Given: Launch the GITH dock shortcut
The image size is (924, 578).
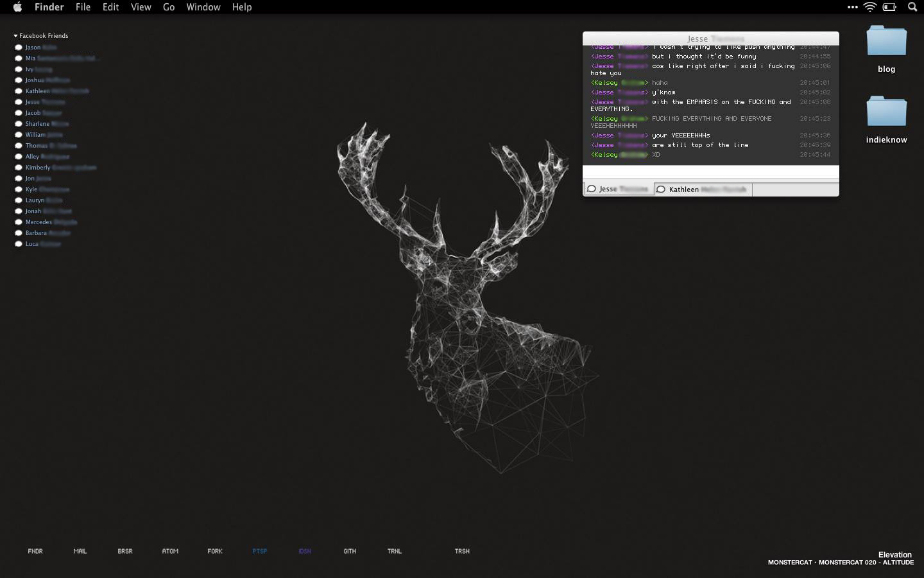Looking at the screenshot, I should (350, 551).
